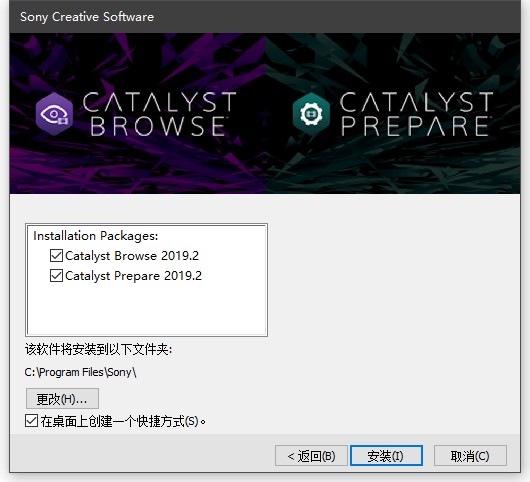This screenshot has width=530, height=482.
Task: Click the Catalyst Prepare gear logo icon
Action: tap(311, 114)
